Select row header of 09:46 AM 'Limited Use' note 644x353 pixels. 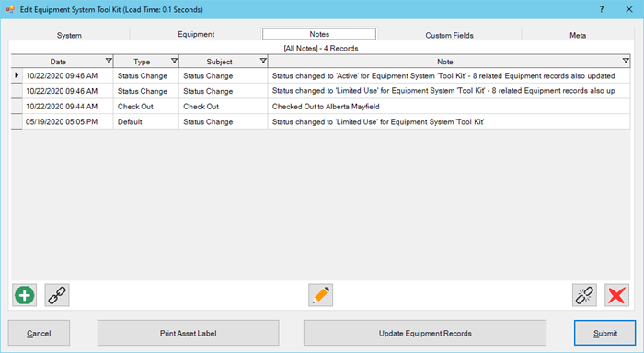[17, 91]
